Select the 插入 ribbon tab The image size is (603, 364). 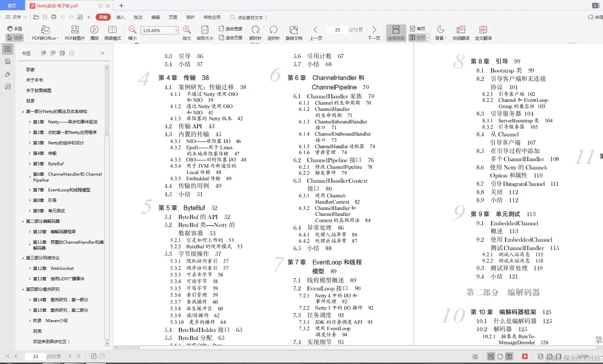pos(120,17)
